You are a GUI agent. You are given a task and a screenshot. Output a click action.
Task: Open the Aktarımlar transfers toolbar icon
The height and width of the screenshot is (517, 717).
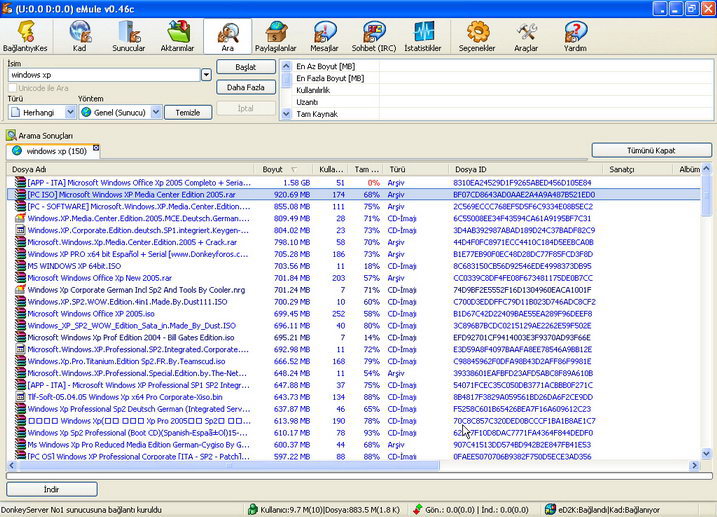177,32
